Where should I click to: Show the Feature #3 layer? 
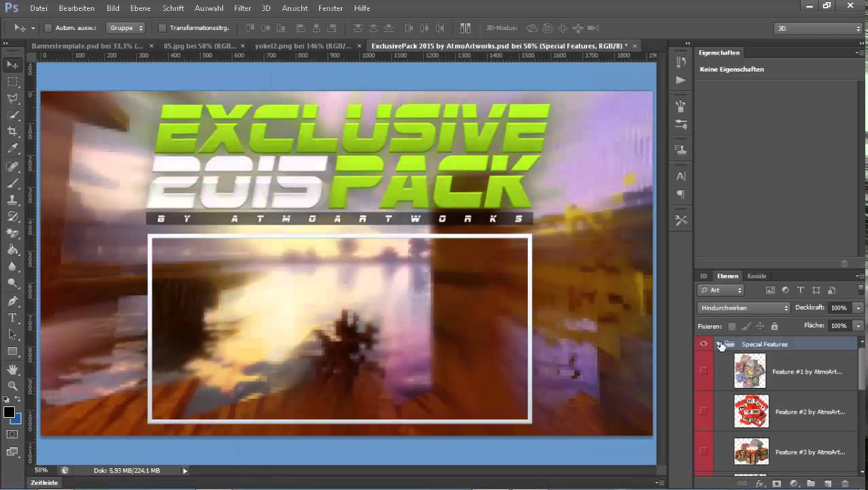click(703, 451)
